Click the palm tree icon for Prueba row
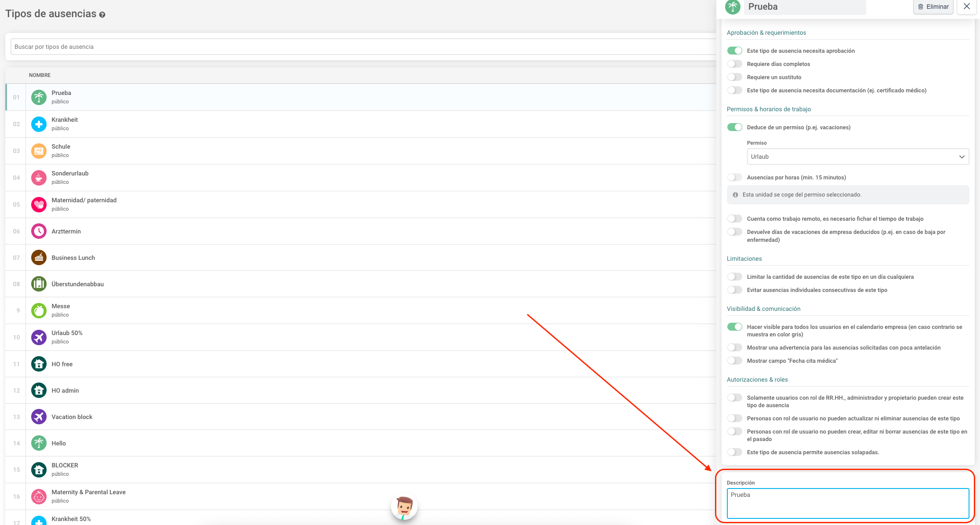The width and height of the screenshot is (980, 525). click(x=39, y=97)
